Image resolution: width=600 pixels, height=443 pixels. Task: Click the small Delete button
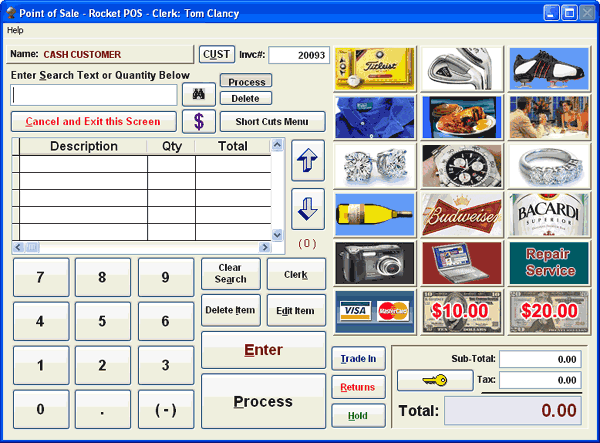pos(246,98)
